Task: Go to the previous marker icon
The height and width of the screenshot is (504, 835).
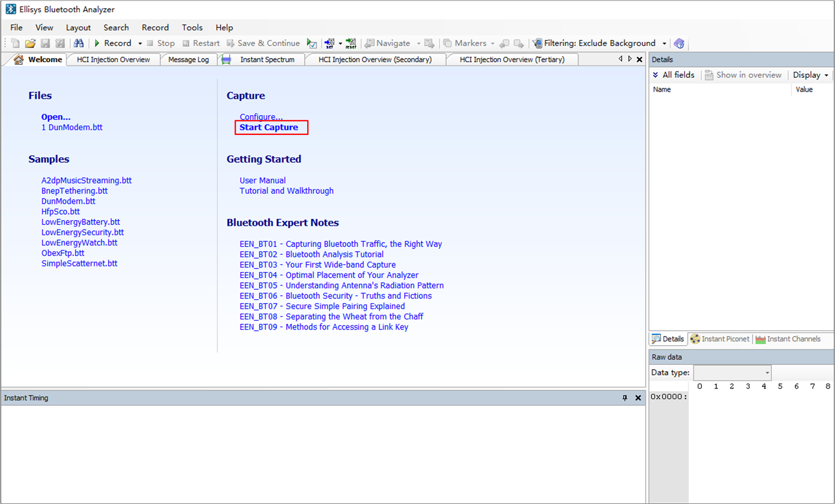Action: click(x=504, y=44)
